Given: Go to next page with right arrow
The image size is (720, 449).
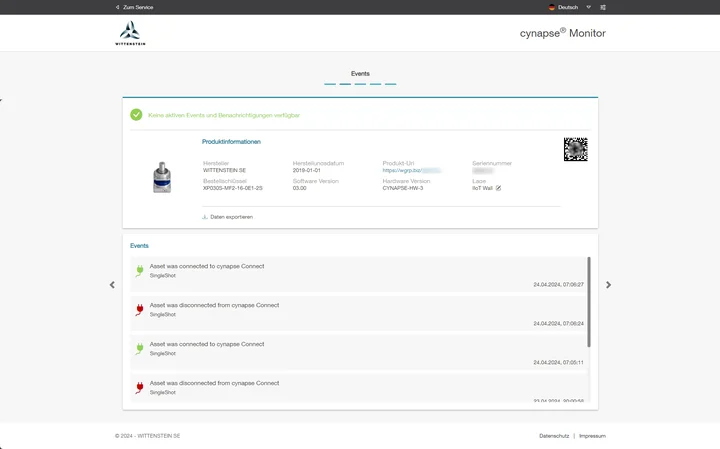Looking at the screenshot, I should 608,285.
